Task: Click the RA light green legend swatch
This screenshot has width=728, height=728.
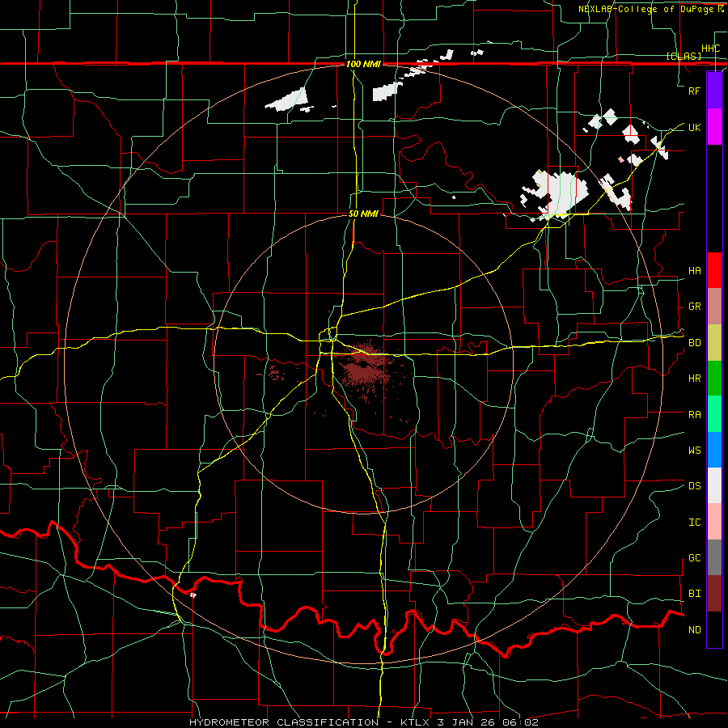Action: pos(714,414)
